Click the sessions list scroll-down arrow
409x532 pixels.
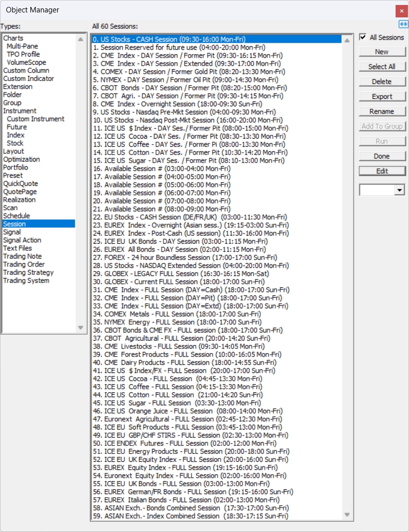coord(347,515)
